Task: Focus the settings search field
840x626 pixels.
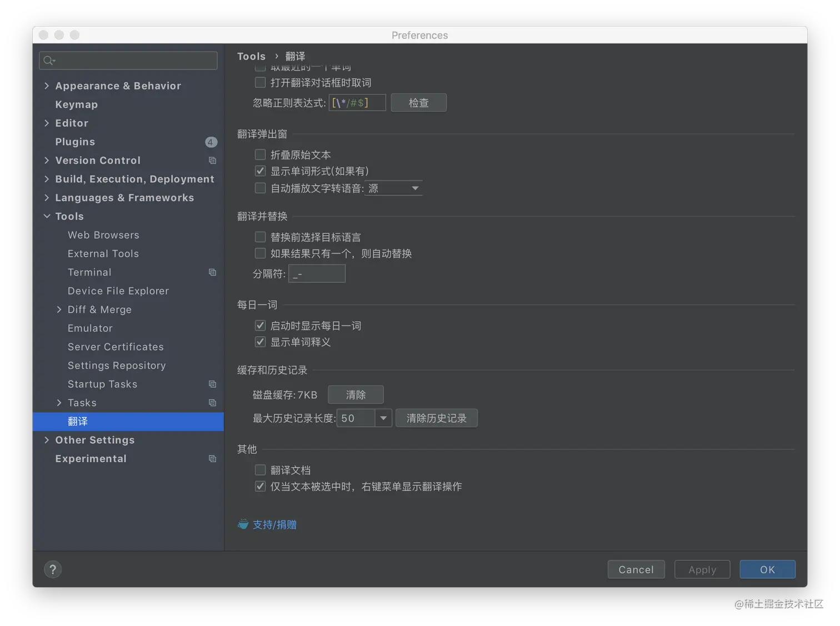Action: 128,61
